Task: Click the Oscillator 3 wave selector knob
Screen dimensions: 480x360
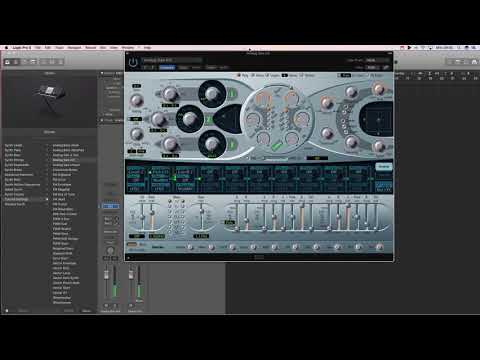Action: tap(212, 144)
